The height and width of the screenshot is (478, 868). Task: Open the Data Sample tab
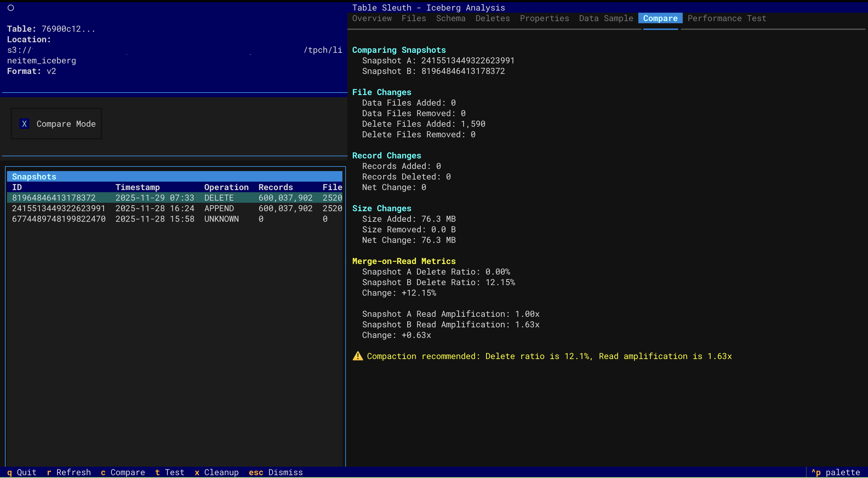606,18
